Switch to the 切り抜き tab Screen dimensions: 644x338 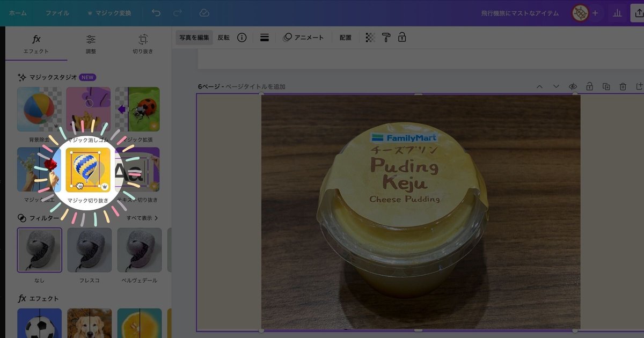click(143, 44)
